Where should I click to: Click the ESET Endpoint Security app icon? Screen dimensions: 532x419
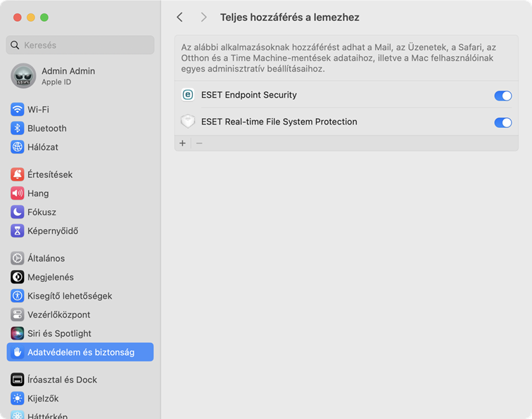(188, 95)
